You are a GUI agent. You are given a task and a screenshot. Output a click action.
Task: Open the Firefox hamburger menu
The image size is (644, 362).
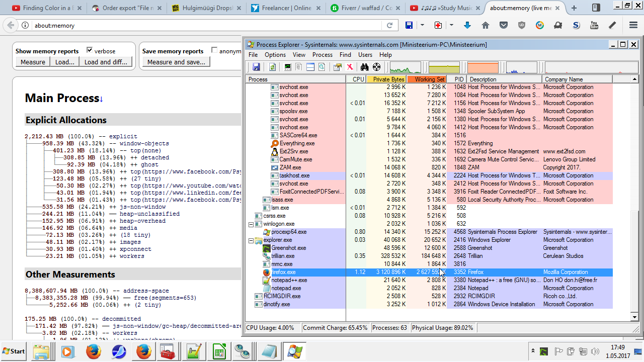coord(633,25)
